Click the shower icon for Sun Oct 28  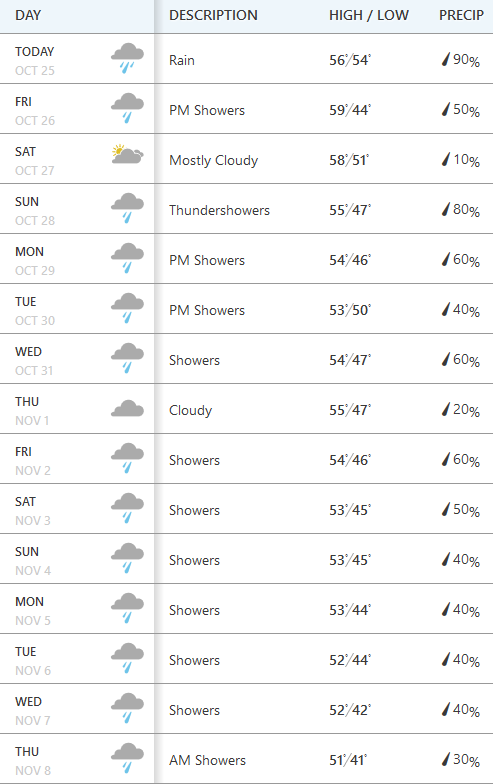pyautogui.click(x=127, y=208)
